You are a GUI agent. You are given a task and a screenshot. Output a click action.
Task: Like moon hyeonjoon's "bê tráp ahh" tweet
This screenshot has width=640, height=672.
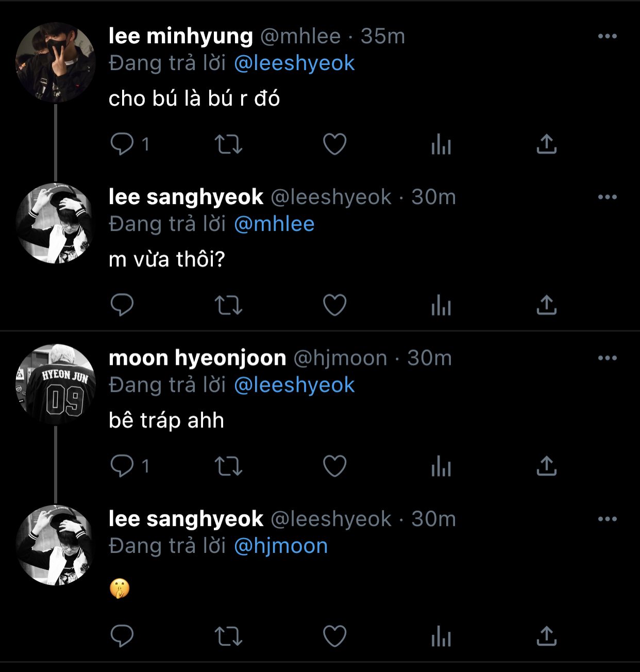(x=334, y=466)
